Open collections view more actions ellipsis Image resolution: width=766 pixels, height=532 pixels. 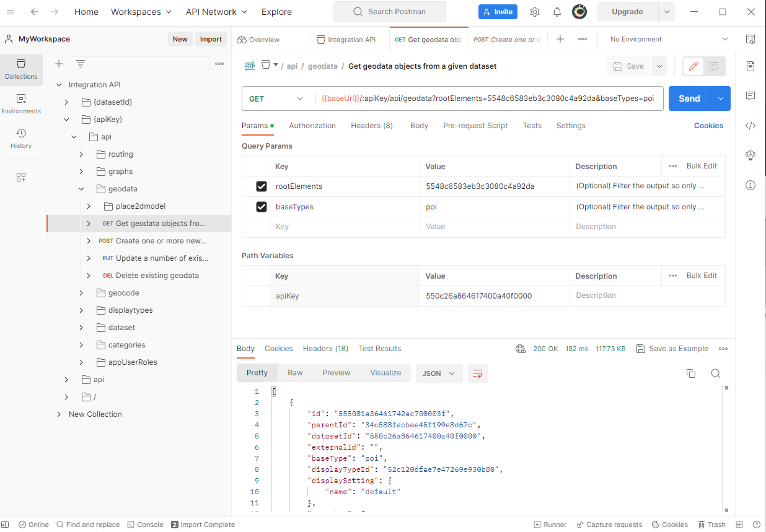(x=219, y=64)
